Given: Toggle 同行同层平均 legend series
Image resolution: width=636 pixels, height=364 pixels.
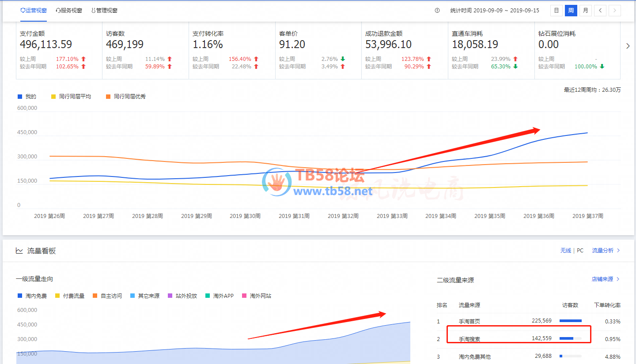Looking at the screenshot, I should [x=71, y=96].
